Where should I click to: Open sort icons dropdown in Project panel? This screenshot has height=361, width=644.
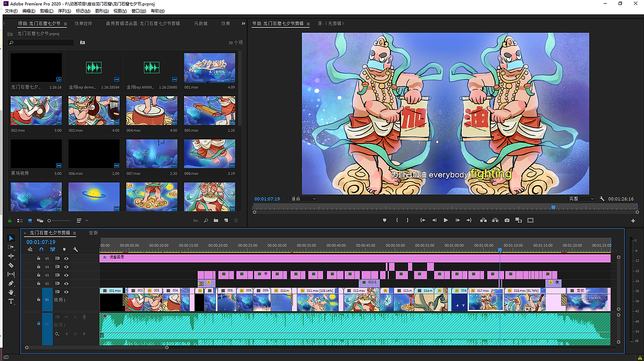(x=82, y=221)
